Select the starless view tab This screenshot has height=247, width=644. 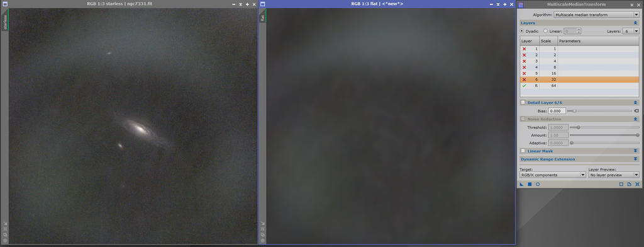(x=5, y=22)
